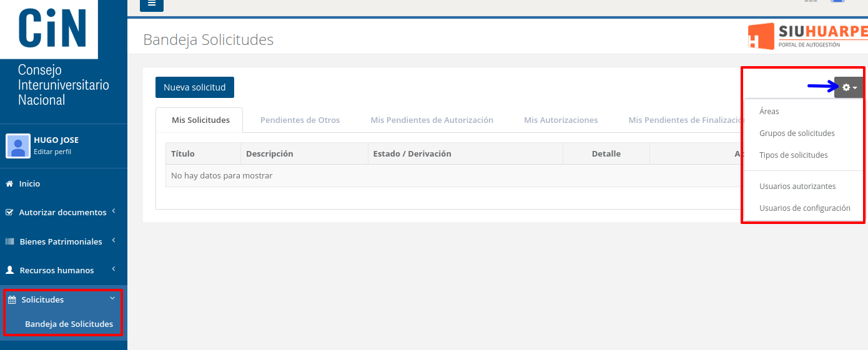Screen dimensions: 868x350
Task: Go to Mis Autorizaciones tab
Action: pos(561,120)
